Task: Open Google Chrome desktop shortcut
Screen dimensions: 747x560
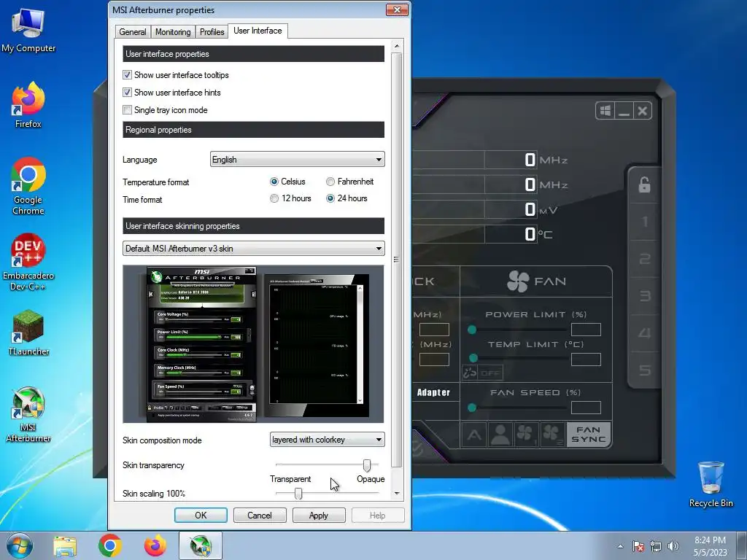Action: pos(28,186)
